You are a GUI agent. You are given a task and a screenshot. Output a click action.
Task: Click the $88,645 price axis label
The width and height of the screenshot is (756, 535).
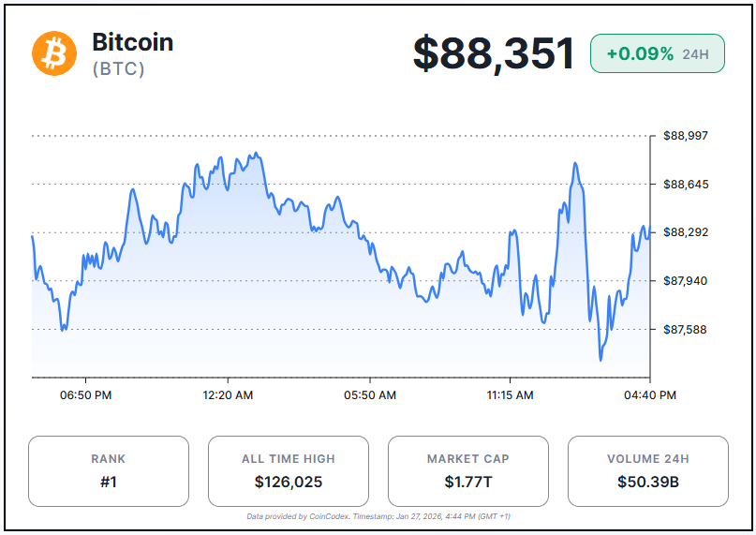pyautogui.click(x=686, y=185)
